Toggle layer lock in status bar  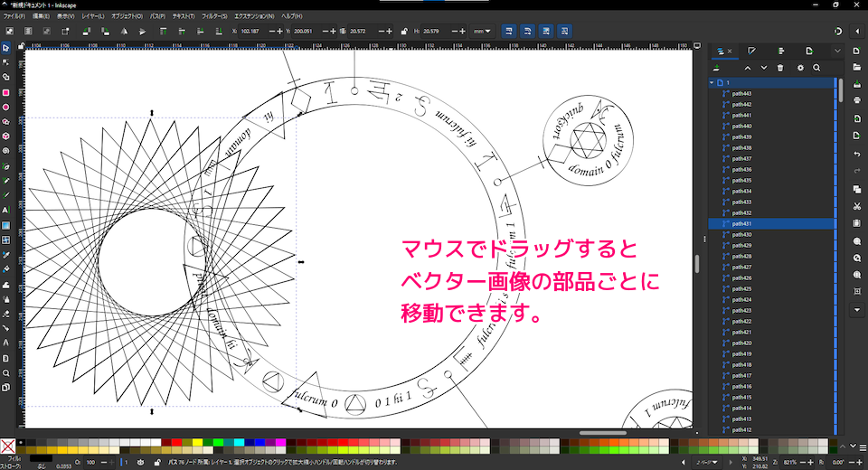pos(157,462)
